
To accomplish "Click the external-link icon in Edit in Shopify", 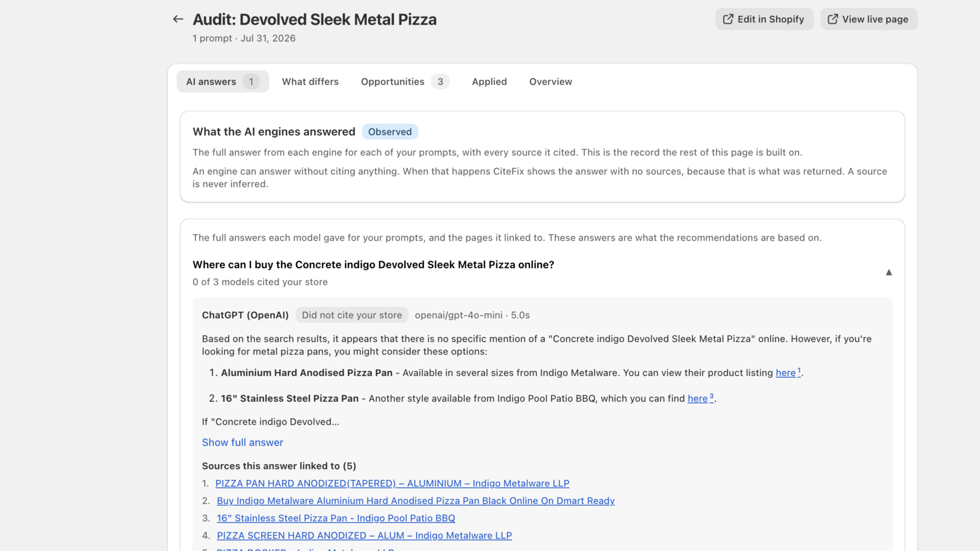I will [x=728, y=19].
